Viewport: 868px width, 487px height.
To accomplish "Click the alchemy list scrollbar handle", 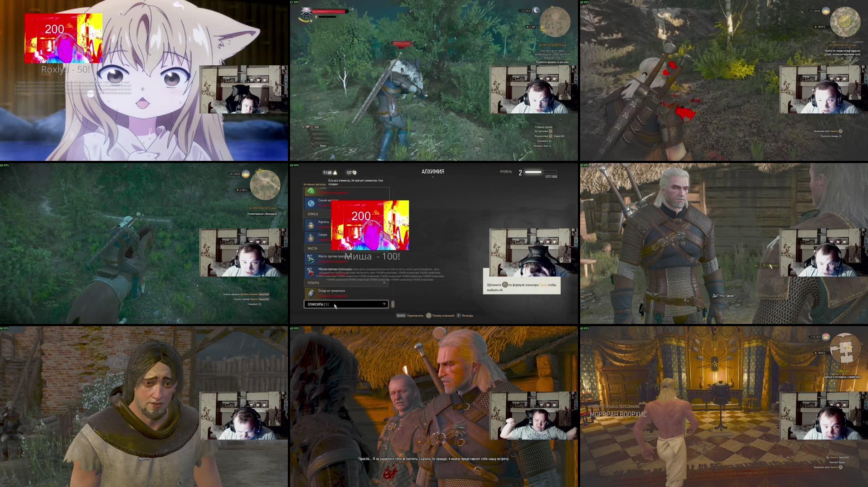I will click(393, 304).
